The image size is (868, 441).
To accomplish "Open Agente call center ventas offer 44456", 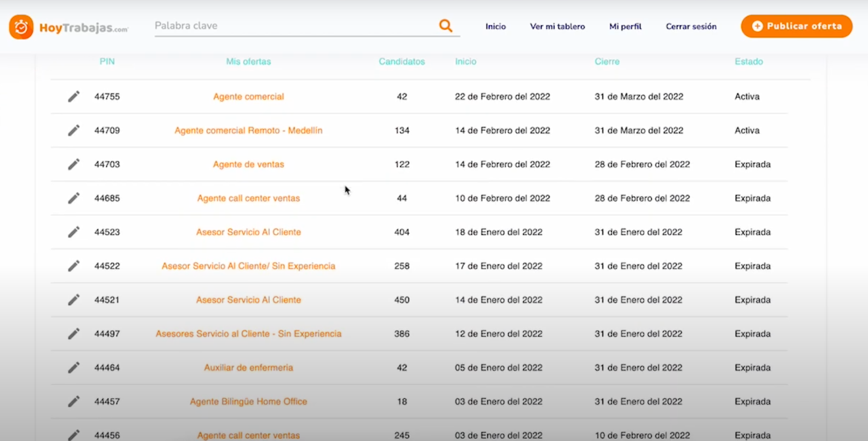I will (248, 435).
